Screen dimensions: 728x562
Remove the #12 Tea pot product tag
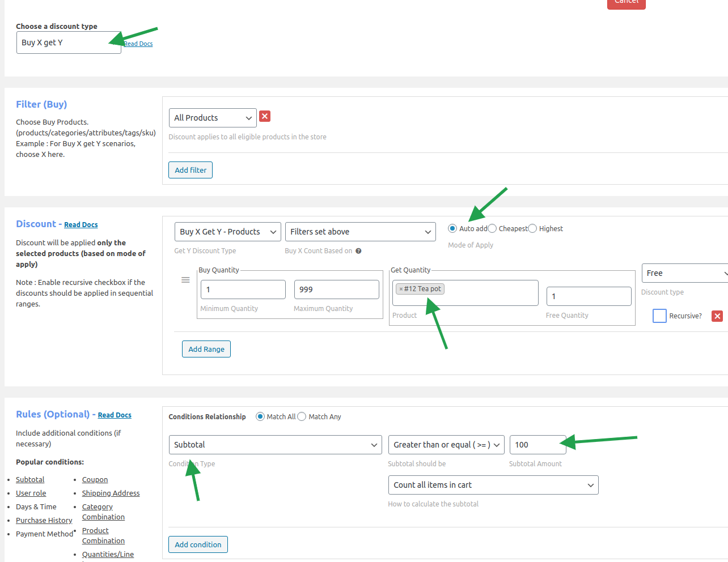(x=401, y=289)
